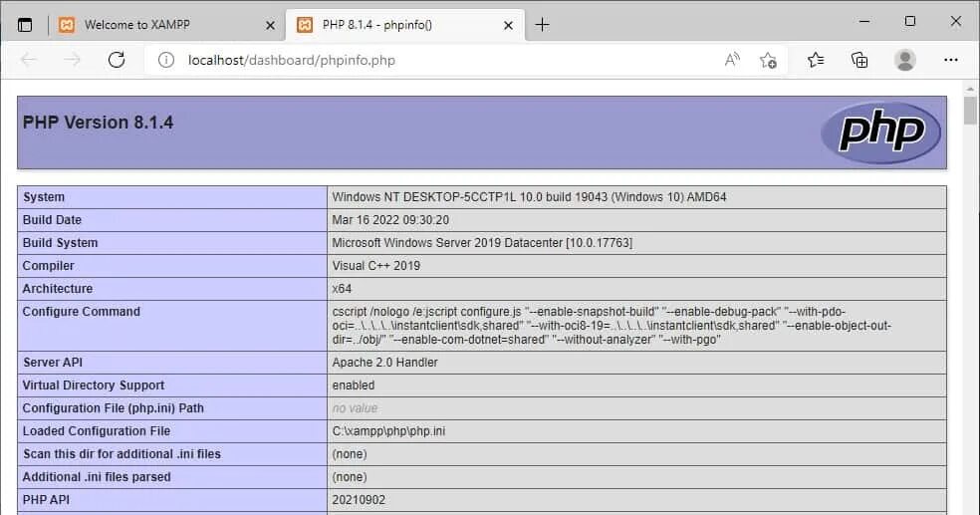
Task: Select the no value cell
Action: 355,408
